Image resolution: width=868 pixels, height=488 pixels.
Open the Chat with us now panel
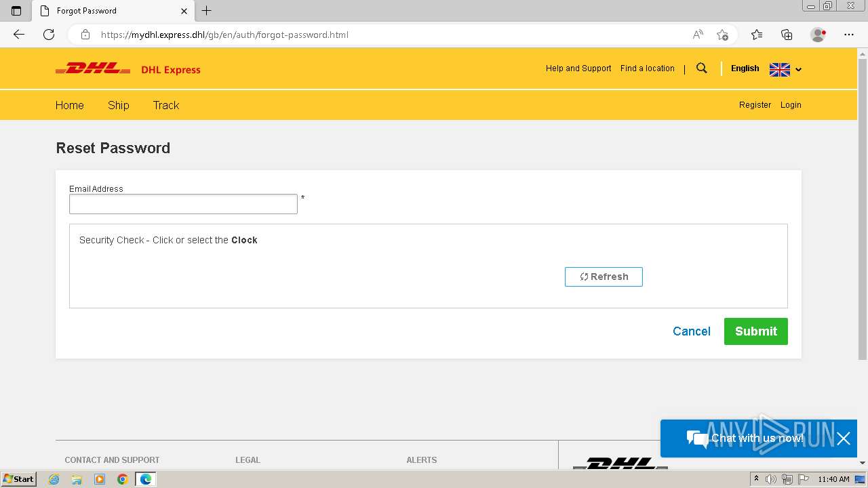pos(745,439)
